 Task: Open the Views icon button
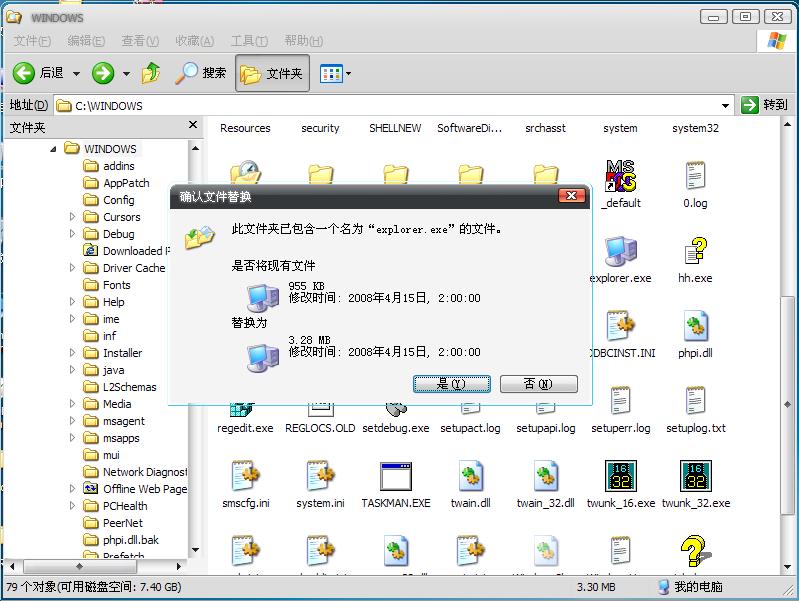pyautogui.click(x=331, y=73)
